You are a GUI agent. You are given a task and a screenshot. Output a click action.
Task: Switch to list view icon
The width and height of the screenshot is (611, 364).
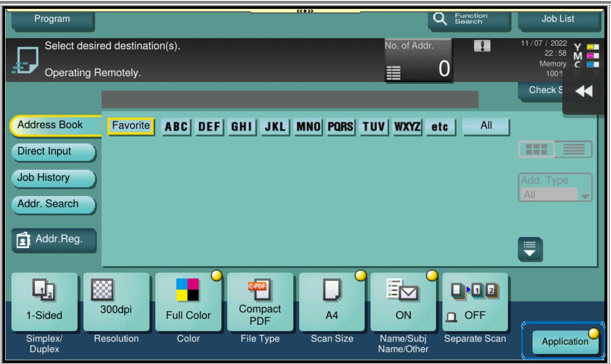click(574, 149)
